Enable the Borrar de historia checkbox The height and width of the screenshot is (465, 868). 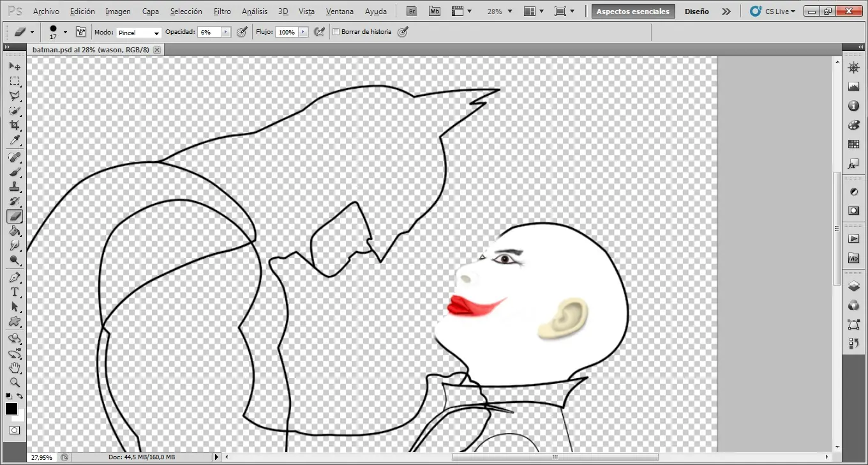[x=336, y=31]
